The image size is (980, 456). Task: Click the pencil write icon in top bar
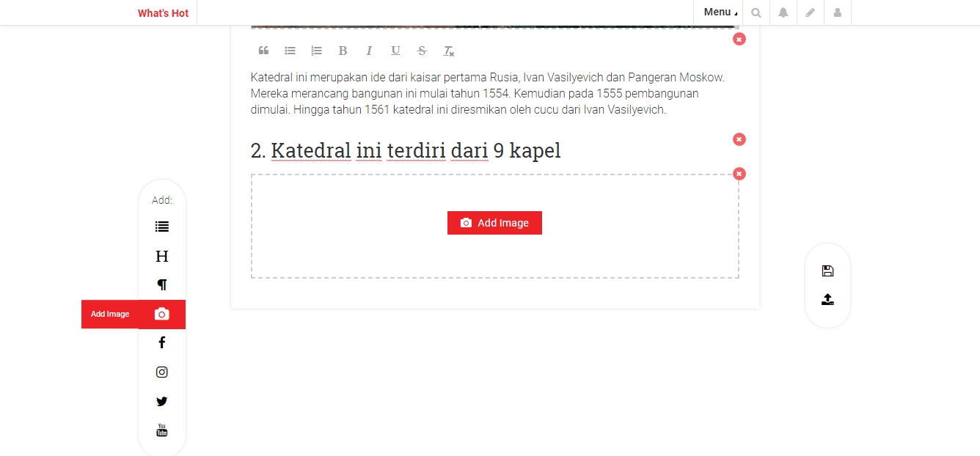811,12
